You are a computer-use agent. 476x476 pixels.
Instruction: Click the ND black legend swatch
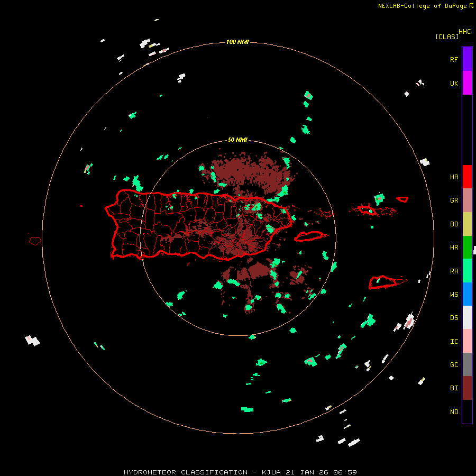(467, 411)
